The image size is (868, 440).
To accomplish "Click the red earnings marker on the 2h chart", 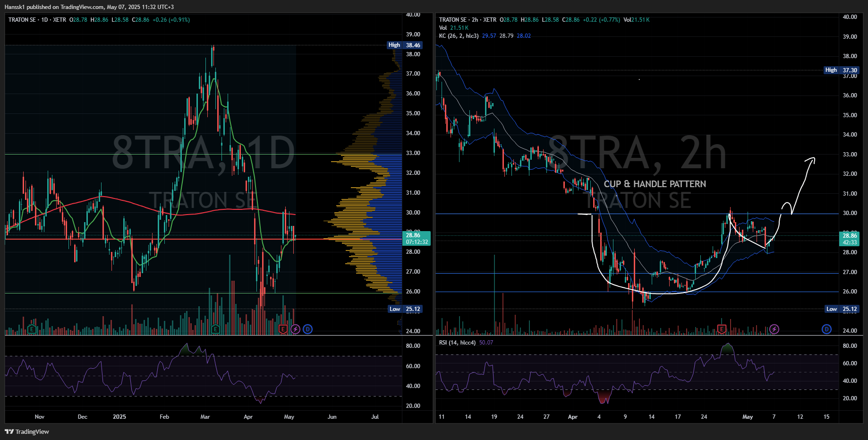I will pyautogui.click(x=722, y=329).
